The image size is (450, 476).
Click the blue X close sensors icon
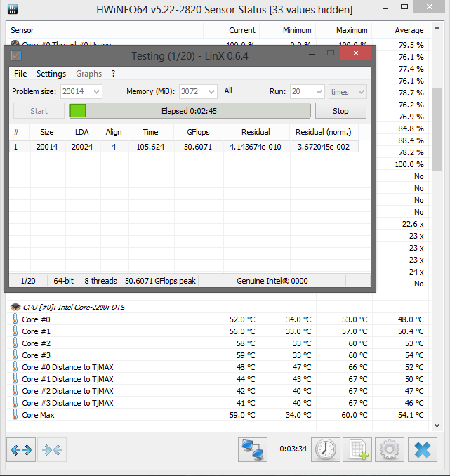coord(423,449)
